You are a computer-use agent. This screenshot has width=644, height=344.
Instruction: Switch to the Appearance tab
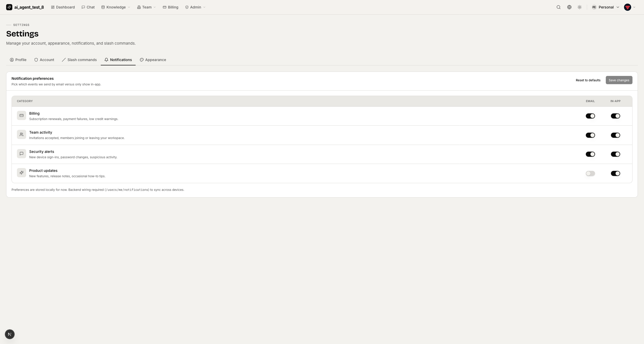153,60
